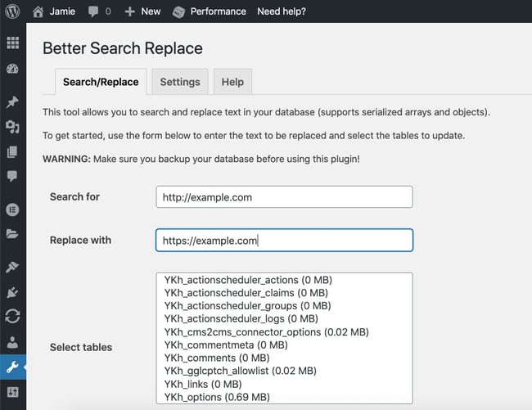532x410 pixels.
Task: Open Tools wrench icon in sidebar
Action: 12,367
